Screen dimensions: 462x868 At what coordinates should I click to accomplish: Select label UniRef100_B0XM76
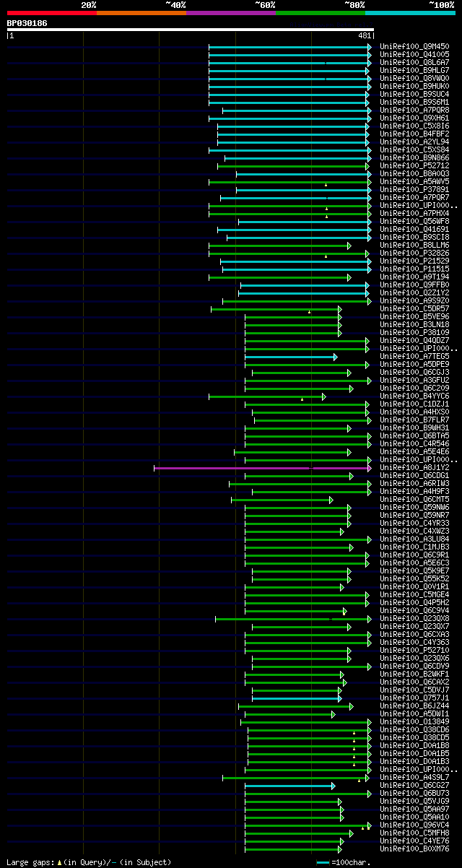point(414,849)
